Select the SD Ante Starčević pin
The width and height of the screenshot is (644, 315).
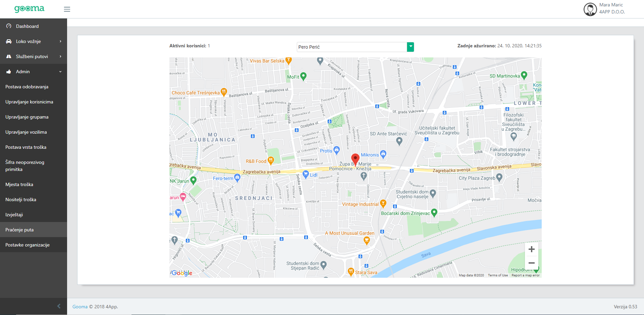point(399,141)
